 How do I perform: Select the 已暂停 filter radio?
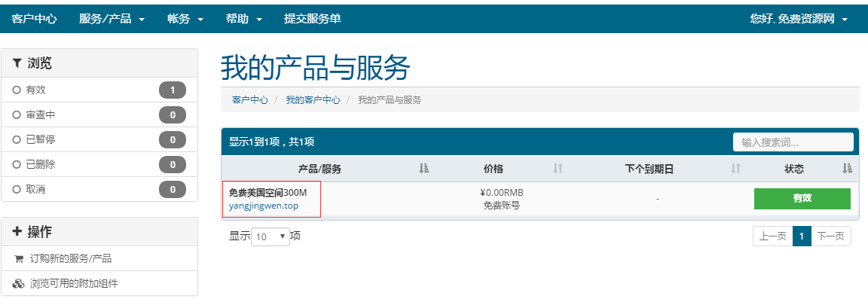click(17, 139)
